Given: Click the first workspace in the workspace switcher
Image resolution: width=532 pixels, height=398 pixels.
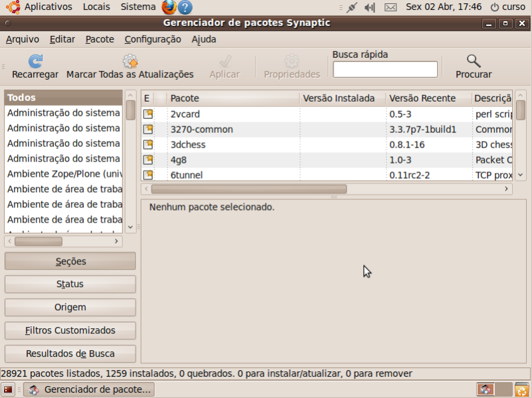Looking at the screenshot, I should click(486, 389).
